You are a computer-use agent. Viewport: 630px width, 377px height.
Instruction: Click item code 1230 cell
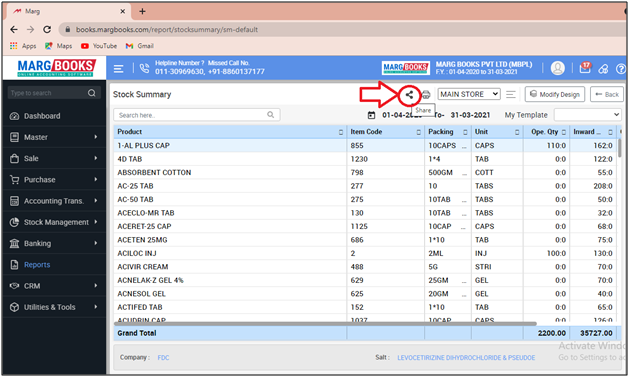click(x=385, y=159)
